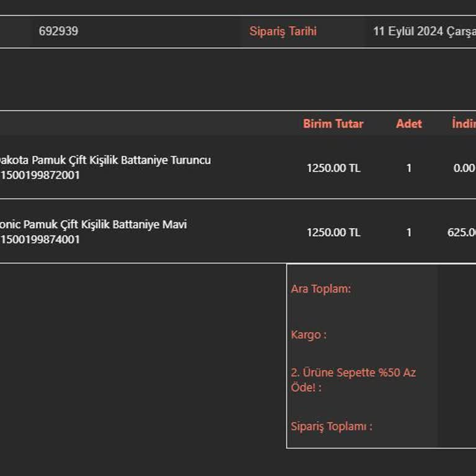
Task: Click the Adet column header
Action: coord(408,124)
